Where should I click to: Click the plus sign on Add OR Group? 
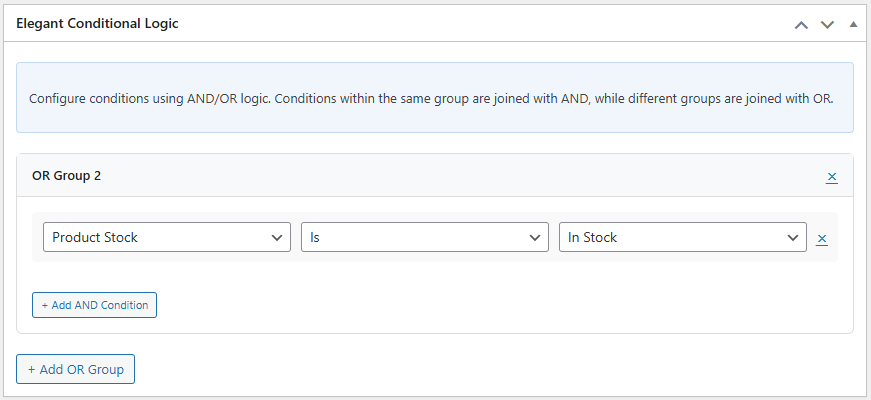pyautogui.click(x=32, y=369)
